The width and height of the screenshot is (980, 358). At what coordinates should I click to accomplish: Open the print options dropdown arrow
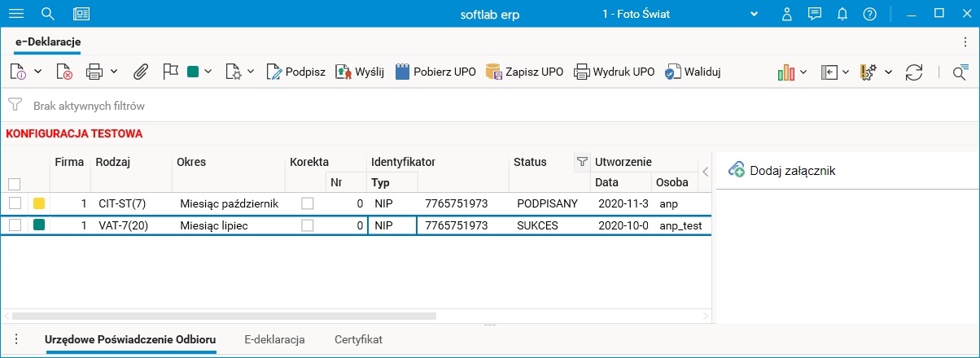(114, 72)
